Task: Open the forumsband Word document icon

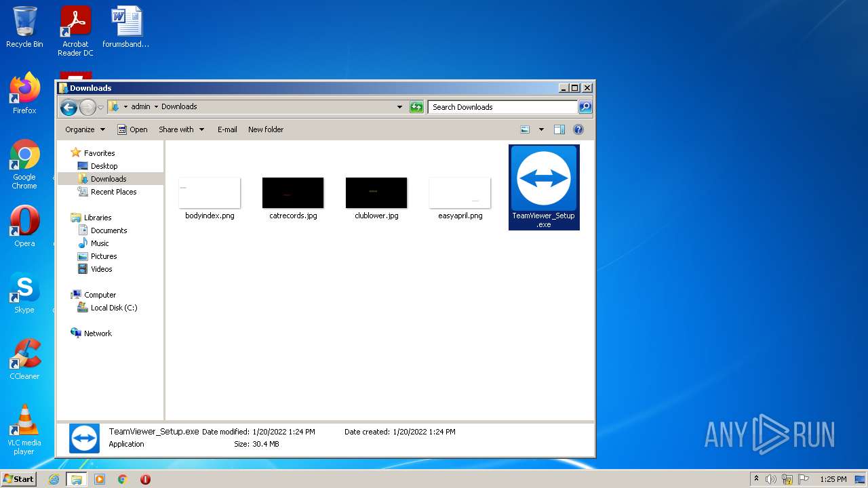Action: coord(126,27)
